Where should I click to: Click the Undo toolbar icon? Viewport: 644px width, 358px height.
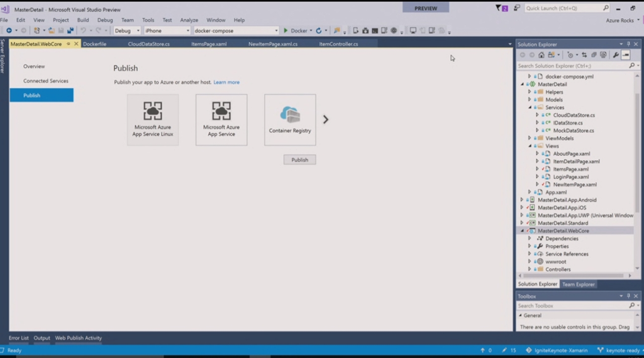tap(83, 31)
